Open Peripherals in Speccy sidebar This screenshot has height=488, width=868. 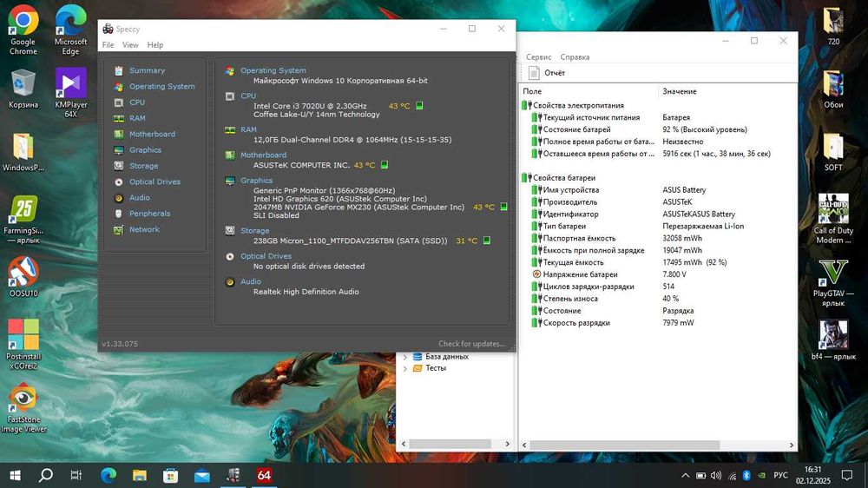[149, 214]
